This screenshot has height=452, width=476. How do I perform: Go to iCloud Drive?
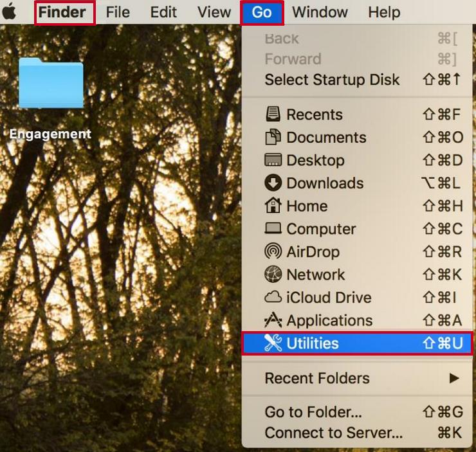357,298
